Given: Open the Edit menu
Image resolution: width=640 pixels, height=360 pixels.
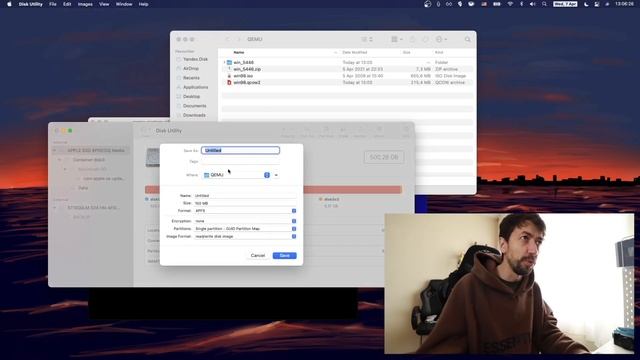Looking at the screenshot, I should coord(67,4).
